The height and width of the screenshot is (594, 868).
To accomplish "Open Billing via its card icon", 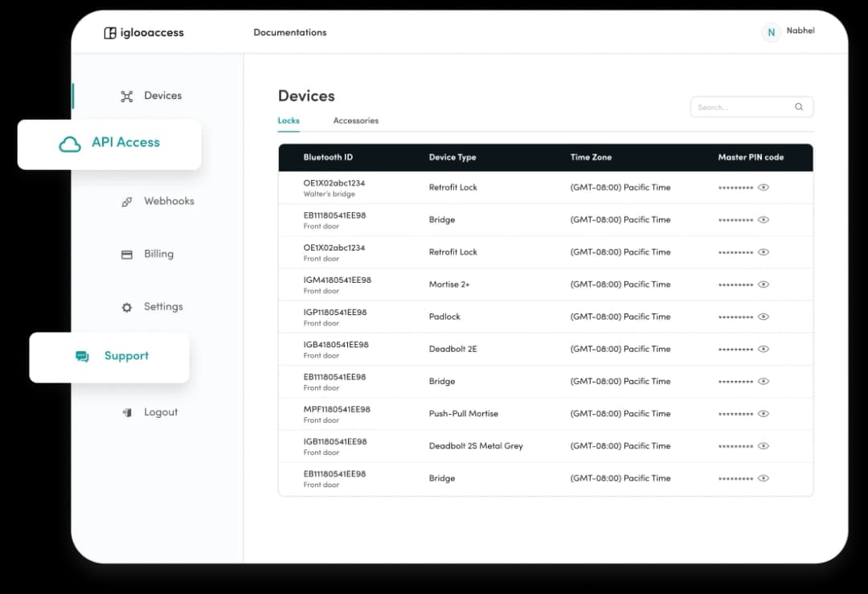I will (127, 255).
